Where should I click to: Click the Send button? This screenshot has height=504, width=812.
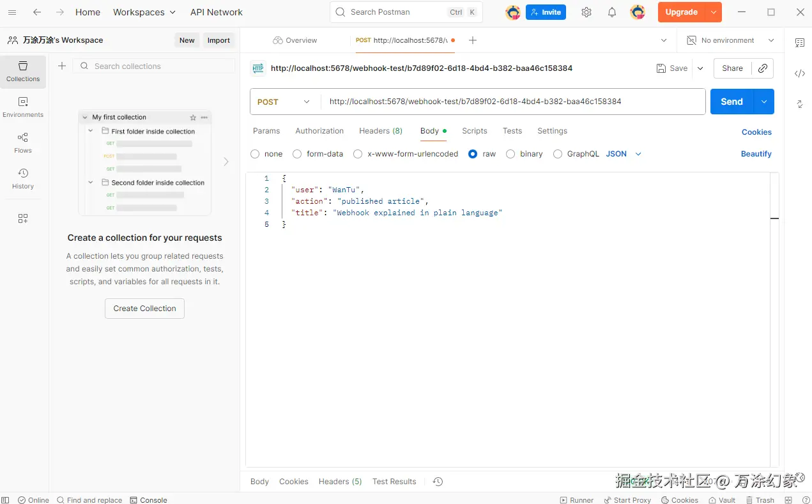pos(732,102)
